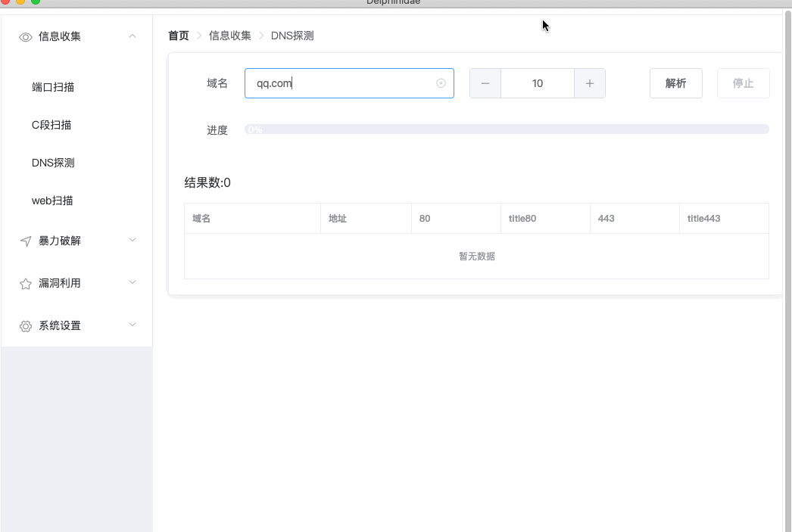Focus the 域名 input field
The image size is (792, 532).
[341, 83]
